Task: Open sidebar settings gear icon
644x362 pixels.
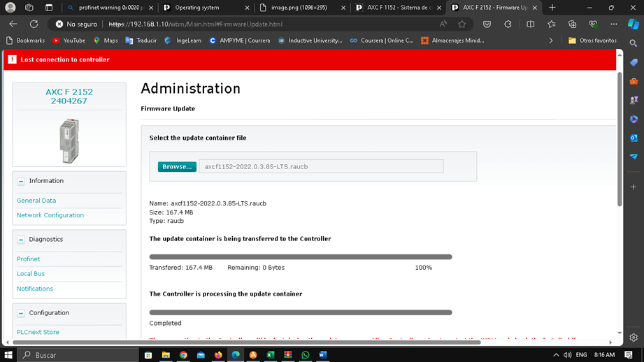Action: pyautogui.click(x=634, y=338)
